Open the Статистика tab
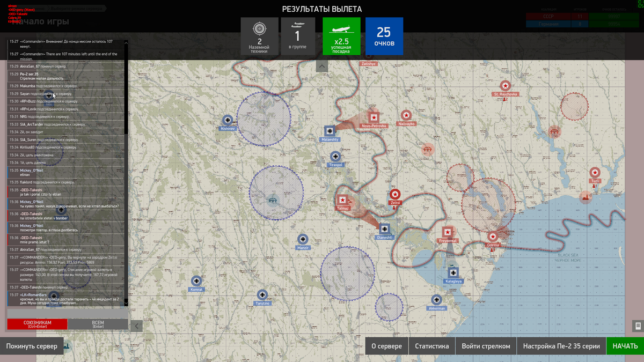This screenshot has width=644, height=362. point(432,346)
